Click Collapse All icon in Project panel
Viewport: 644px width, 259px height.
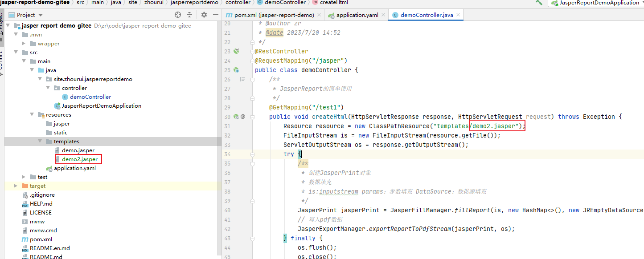[x=189, y=15]
